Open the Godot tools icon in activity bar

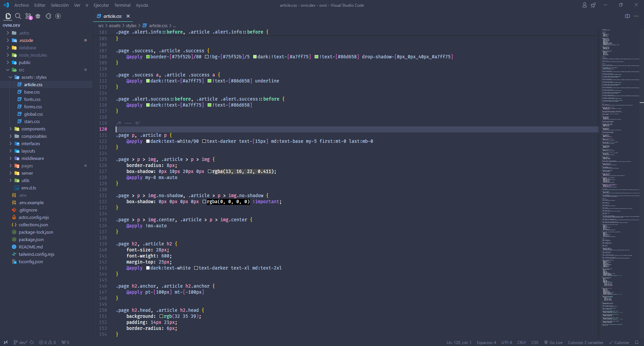tap(38, 16)
